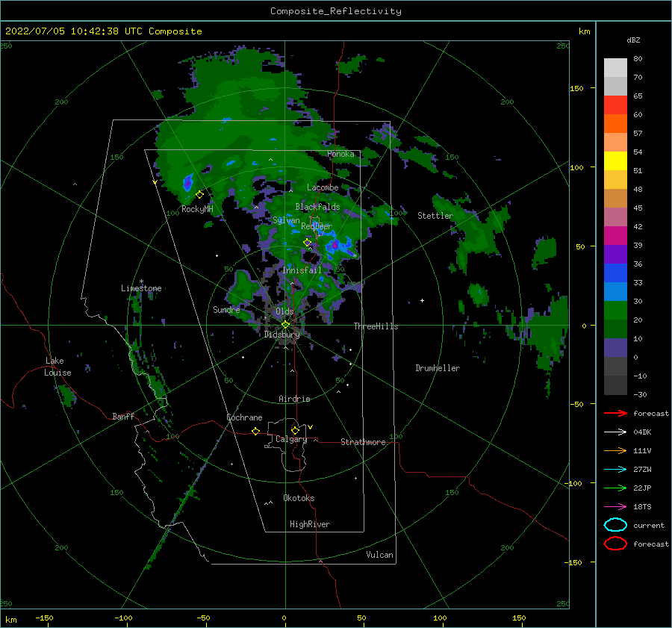
Task: Click the yellow diamond marker near Cochrane
Action: pos(255,432)
